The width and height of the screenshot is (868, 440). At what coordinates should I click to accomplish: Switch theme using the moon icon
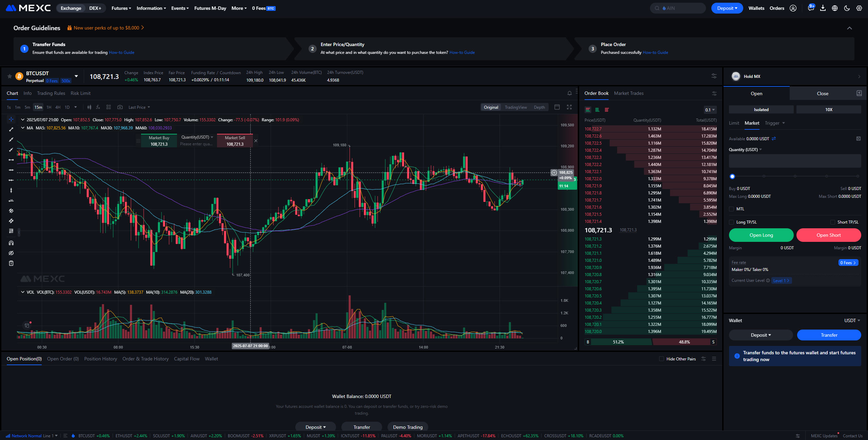847,8
